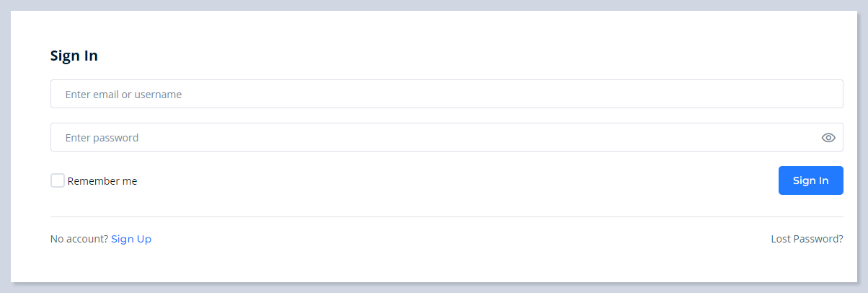Click the "Enter email or username" placeholder
The height and width of the screenshot is (293, 868).
coord(123,94)
